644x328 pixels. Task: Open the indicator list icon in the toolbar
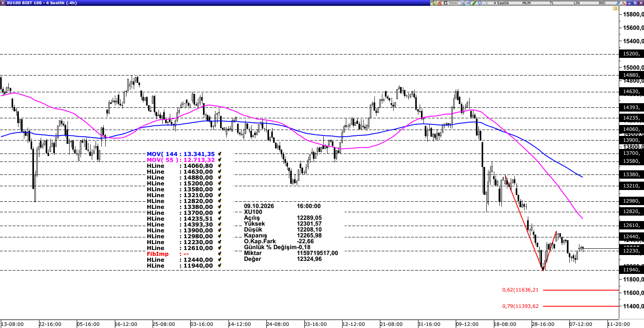pyautogui.click(x=462, y=3)
